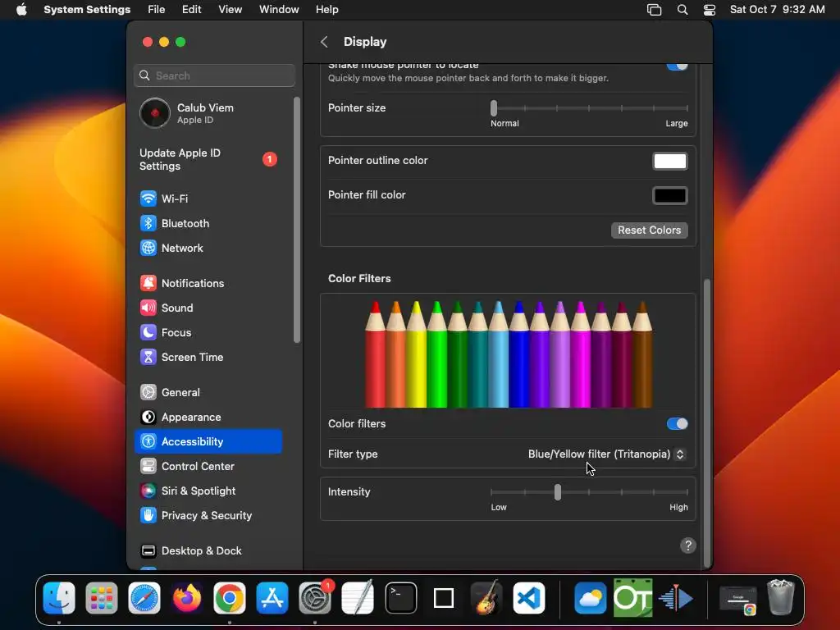
Task: Open the View menu
Action: click(x=230, y=10)
